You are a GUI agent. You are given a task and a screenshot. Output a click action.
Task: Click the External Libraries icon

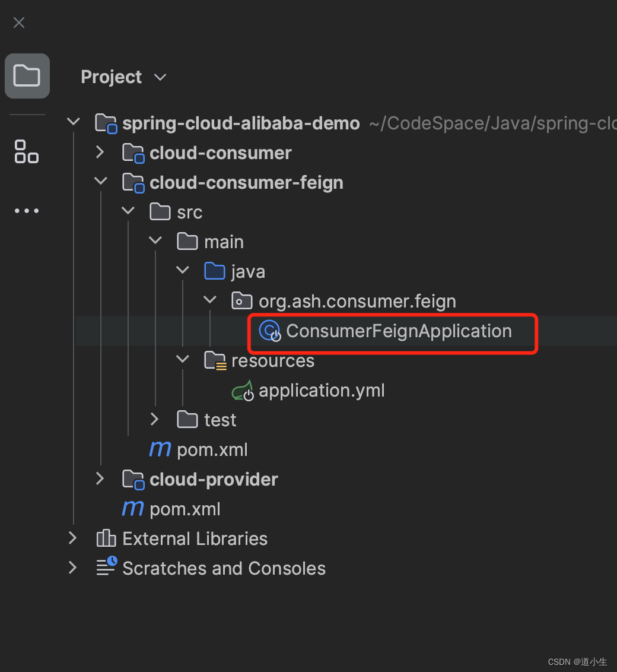(x=106, y=538)
